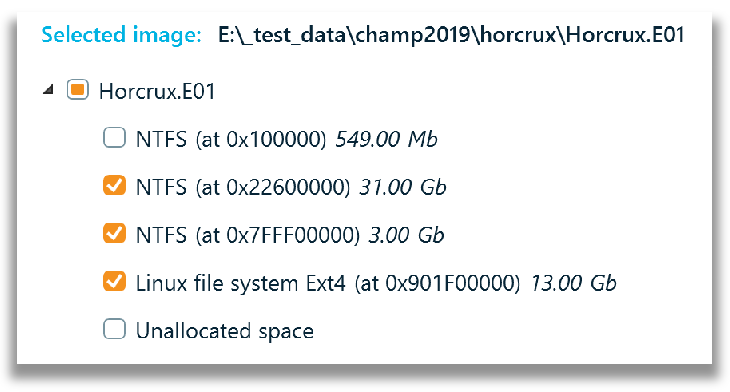Select the NTFS at 0x100000 partition label
This screenshot has height=392, width=730.
(x=231, y=140)
